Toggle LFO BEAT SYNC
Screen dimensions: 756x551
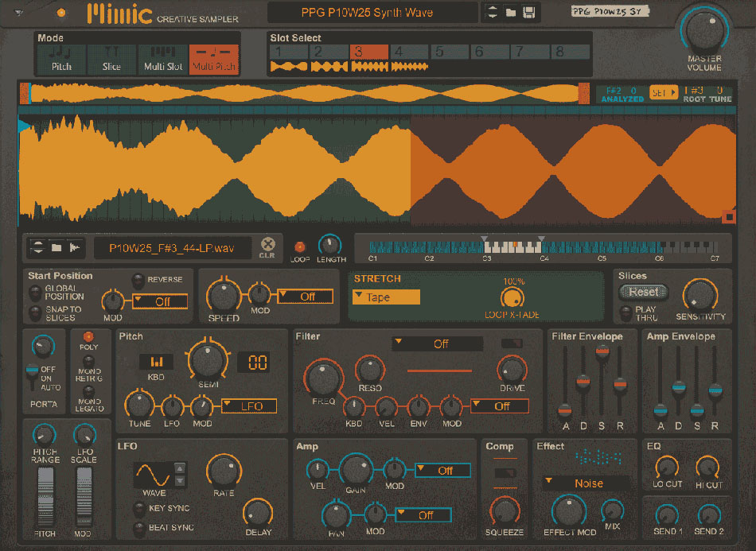(138, 528)
